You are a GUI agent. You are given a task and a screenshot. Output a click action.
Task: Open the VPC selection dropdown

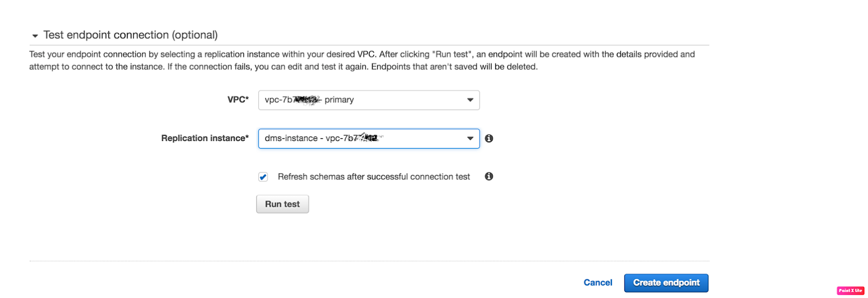pyautogui.click(x=369, y=100)
